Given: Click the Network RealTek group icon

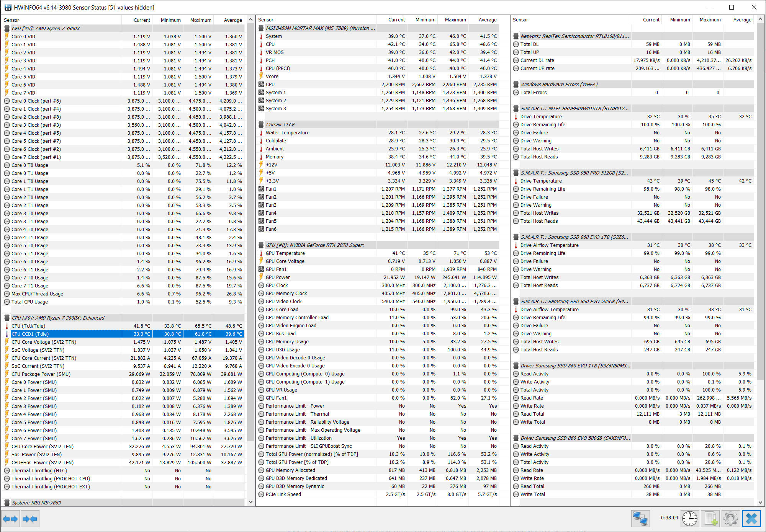Looking at the screenshot, I should (516, 36).
